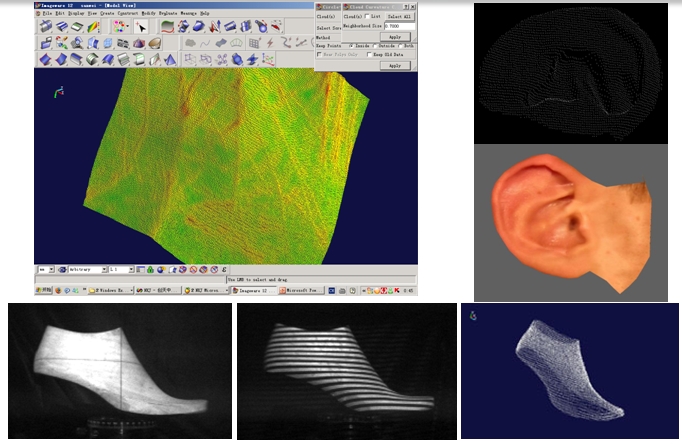Click the grid surface icon in toolbar
Image resolution: width=682 pixels, height=444 pixels.
(x=254, y=43)
